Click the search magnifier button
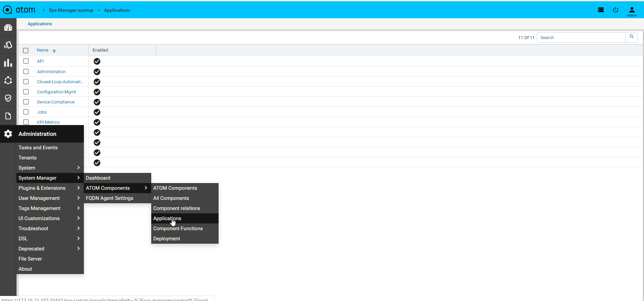 coord(632,37)
